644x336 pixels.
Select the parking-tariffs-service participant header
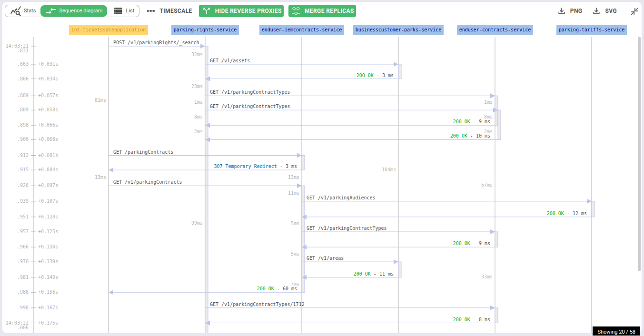(x=591, y=30)
